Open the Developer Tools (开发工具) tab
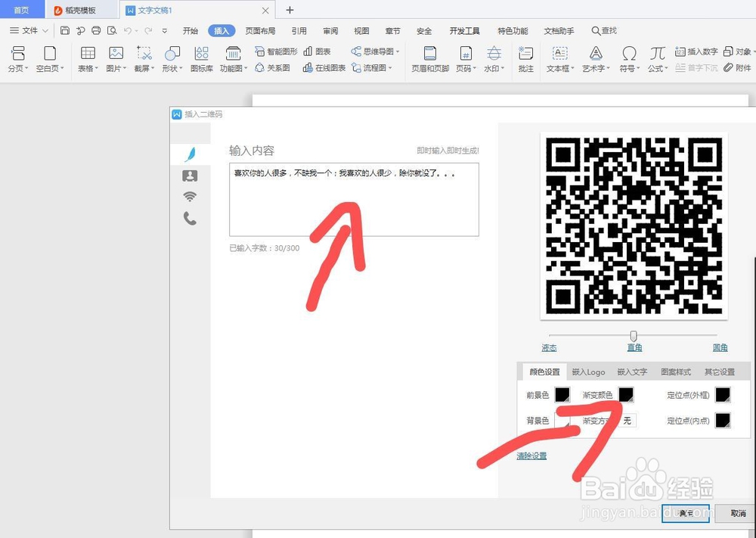This screenshot has height=538, width=756. 465,30
